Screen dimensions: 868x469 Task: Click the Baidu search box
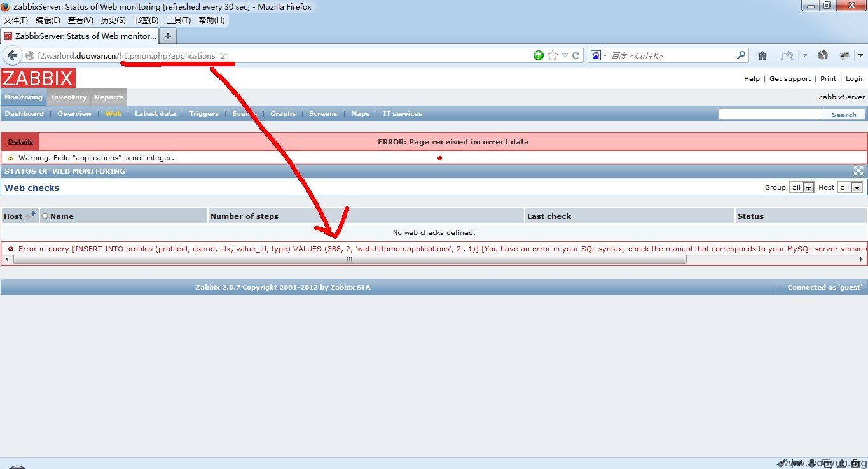click(672, 55)
